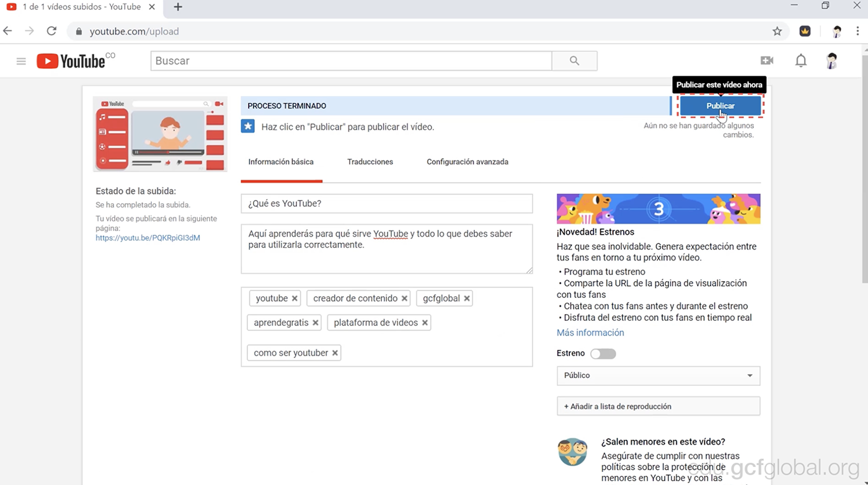Remove the 'plataforma de videos' tag
Viewport: 868px width, 485px height.
[425, 323]
